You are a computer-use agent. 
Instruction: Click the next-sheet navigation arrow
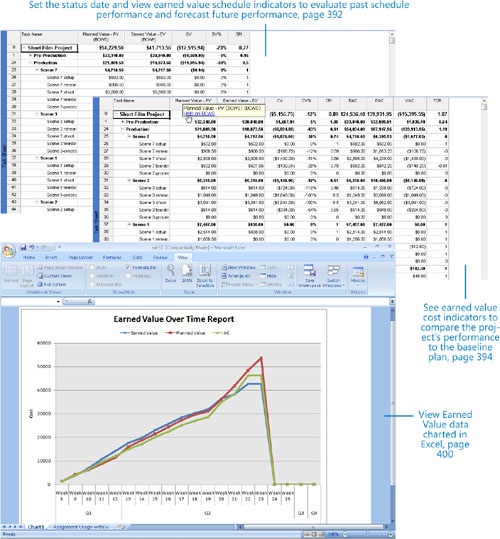click(15, 527)
